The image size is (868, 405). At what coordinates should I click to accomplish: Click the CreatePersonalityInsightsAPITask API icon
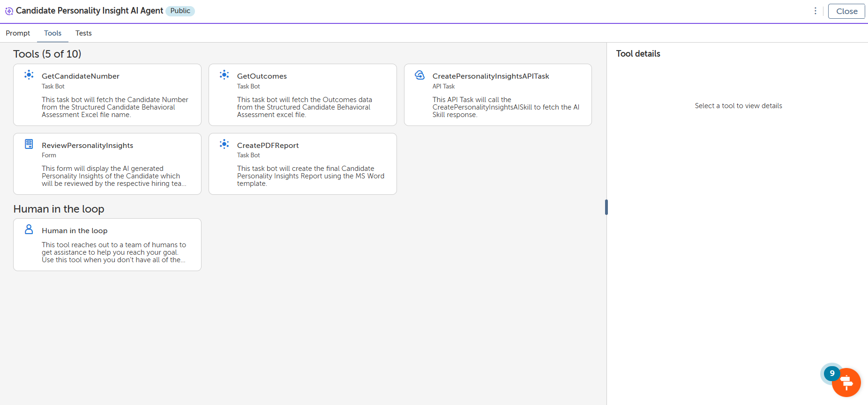[420, 75]
